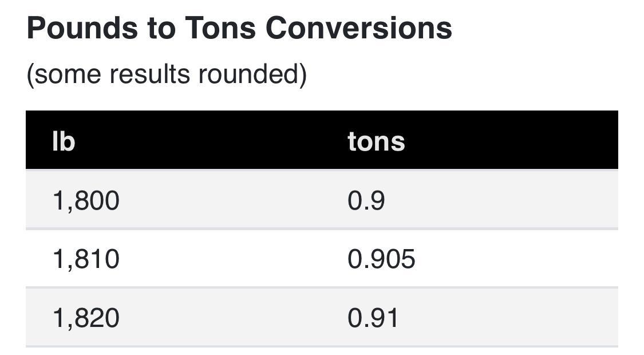Select the 1,800 pounds cell
The height and width of the screenshot is (355, 644).
click(86, 200)
